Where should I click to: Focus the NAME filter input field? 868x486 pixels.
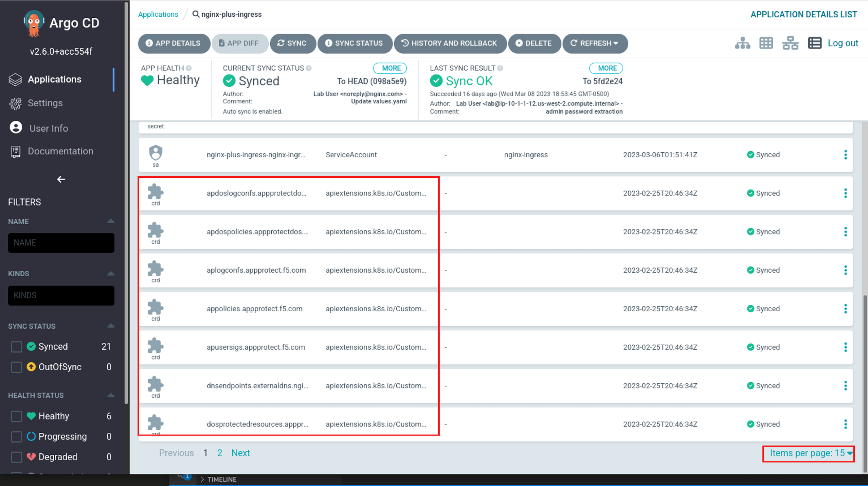[x=61, y=243]
